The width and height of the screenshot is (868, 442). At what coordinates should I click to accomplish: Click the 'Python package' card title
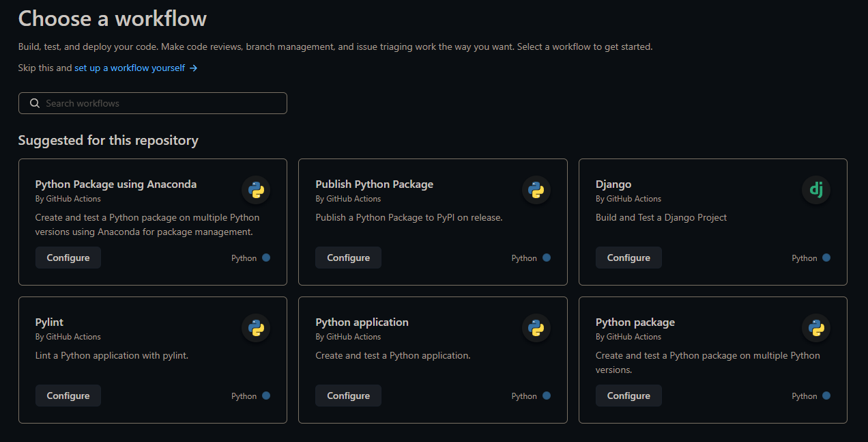635,322
